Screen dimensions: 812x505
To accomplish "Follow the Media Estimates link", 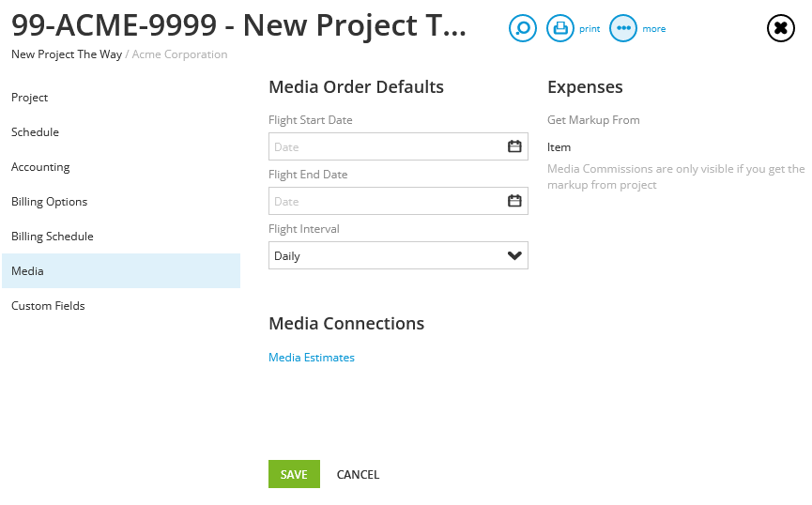I will 312,358.
